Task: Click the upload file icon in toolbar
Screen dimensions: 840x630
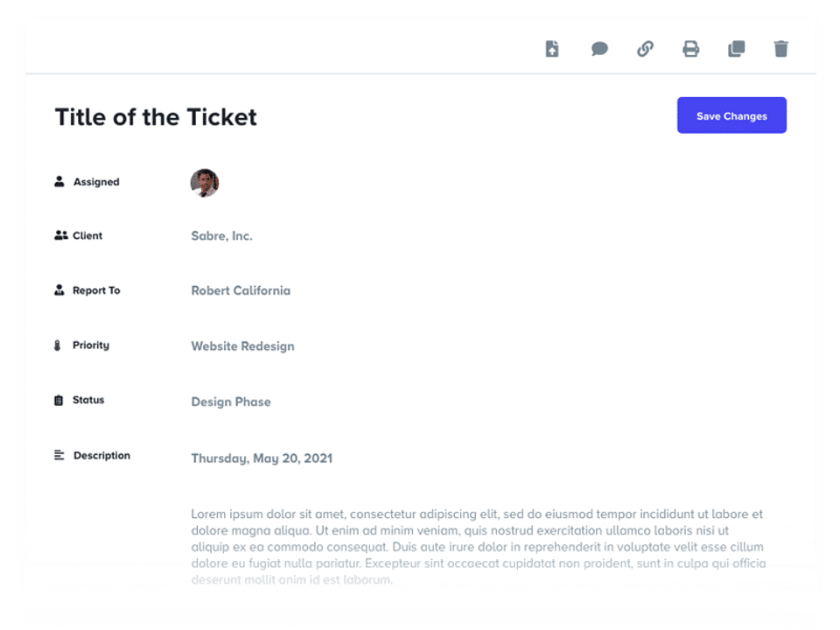Action: click(552, 49)
